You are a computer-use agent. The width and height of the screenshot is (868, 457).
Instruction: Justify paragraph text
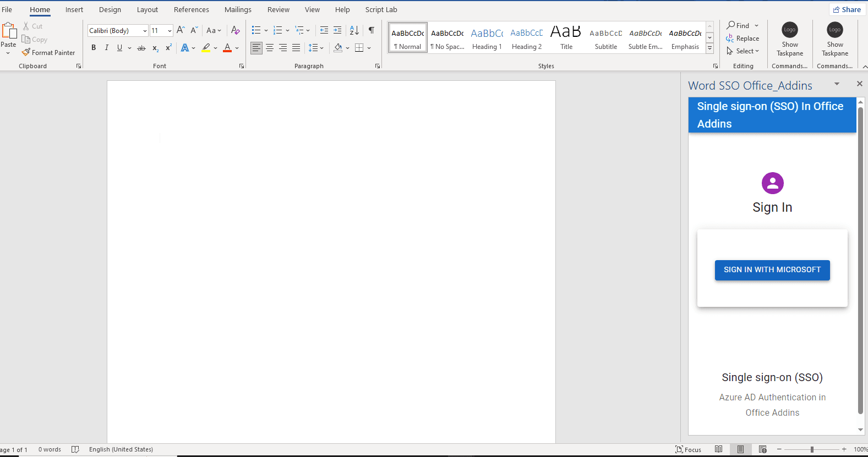[296, 48]
